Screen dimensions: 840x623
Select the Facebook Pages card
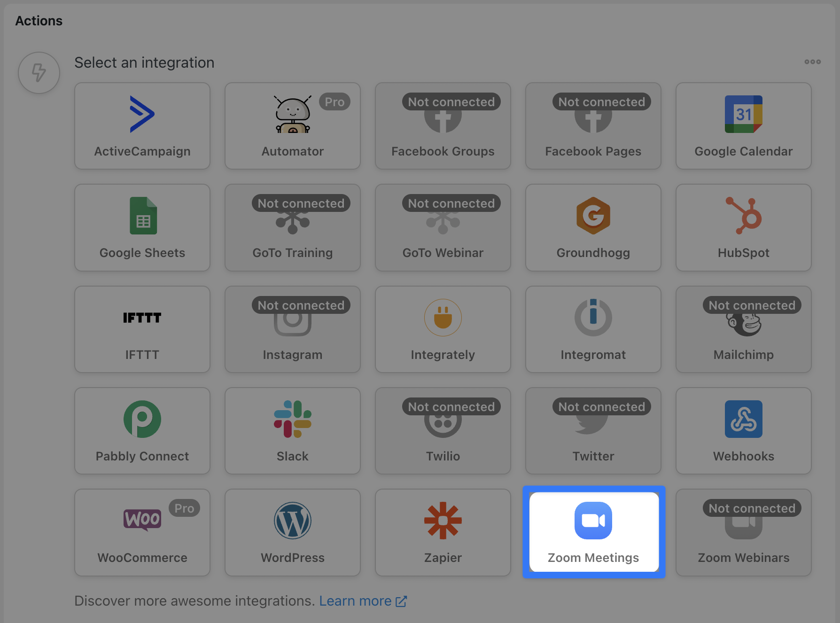(593, 126)
